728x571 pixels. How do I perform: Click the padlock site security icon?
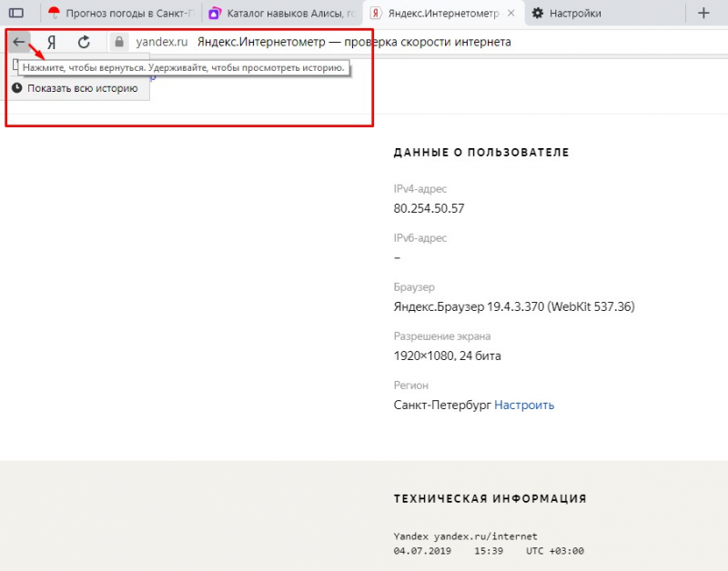click(119, 42)
